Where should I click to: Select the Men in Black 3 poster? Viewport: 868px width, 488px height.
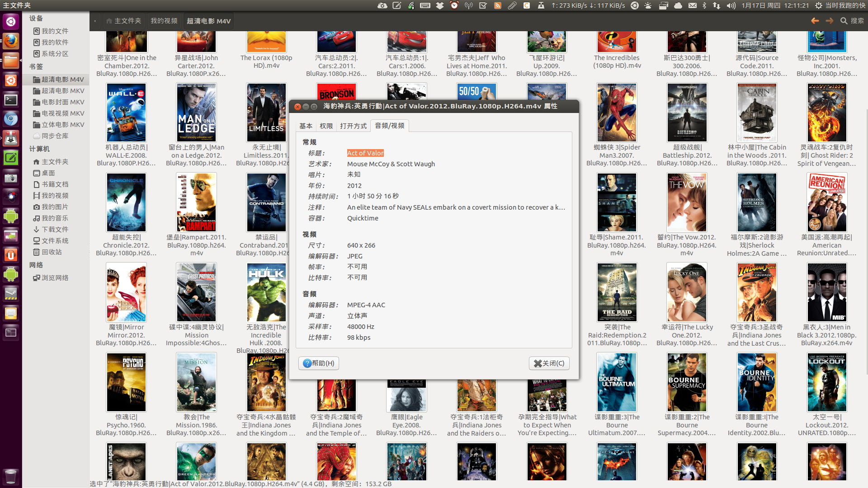[827, 292]
